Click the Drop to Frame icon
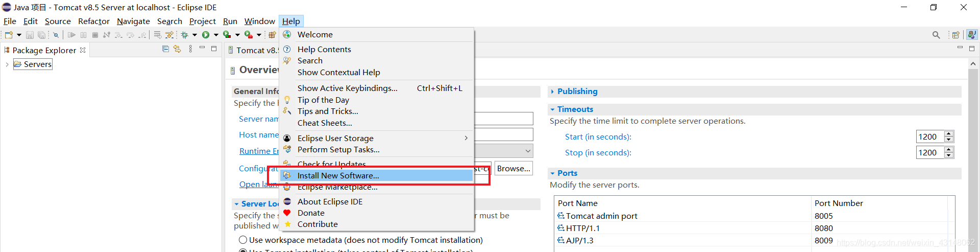 point(158,35)
